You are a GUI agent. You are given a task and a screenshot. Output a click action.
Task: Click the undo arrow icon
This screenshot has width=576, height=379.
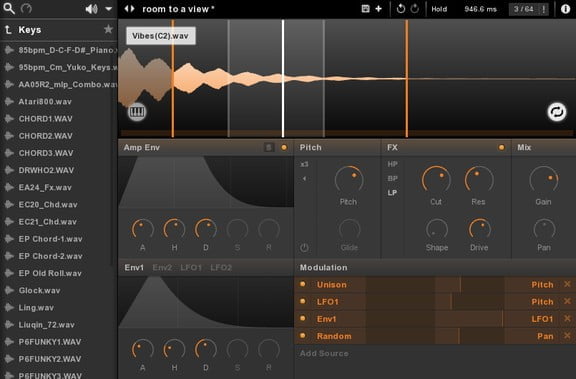pos(401,8)
